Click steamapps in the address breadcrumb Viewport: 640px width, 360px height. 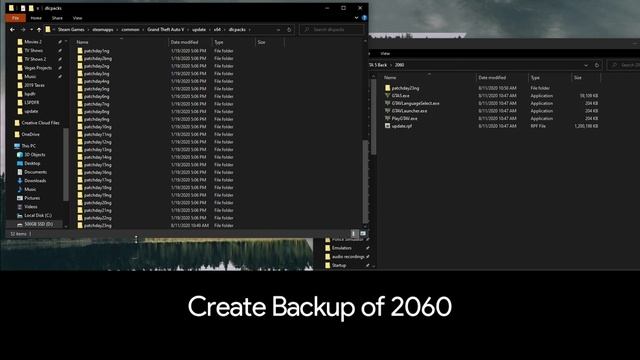[102, 29]
